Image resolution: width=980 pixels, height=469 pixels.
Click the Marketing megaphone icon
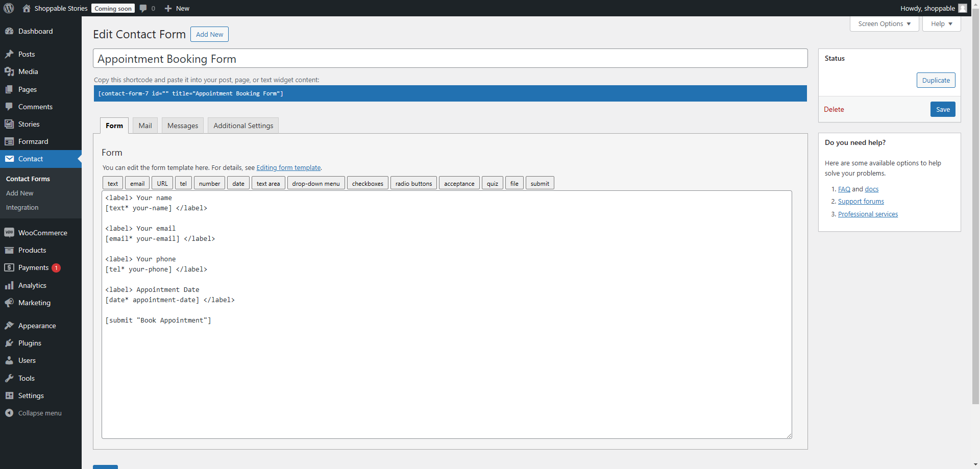coord(9,303)
